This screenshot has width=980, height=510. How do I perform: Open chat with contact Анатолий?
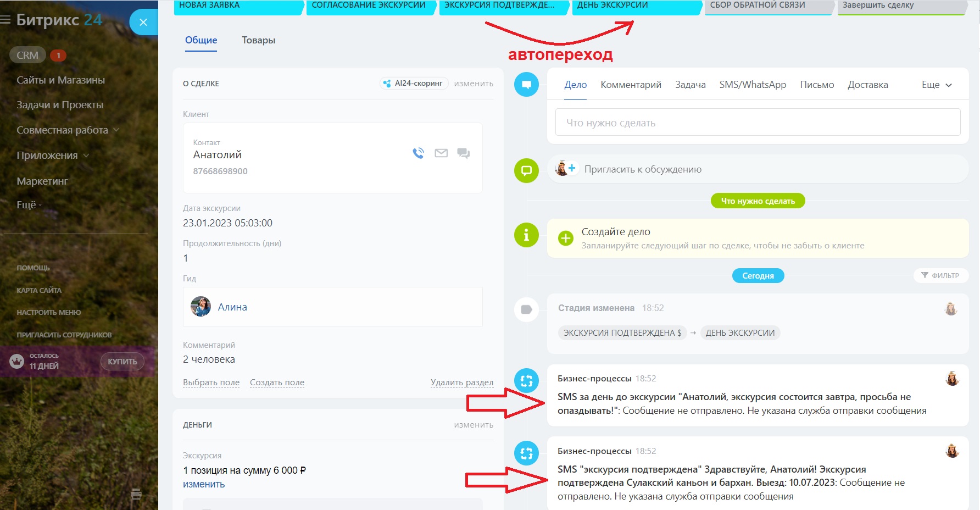click(464, 153)
